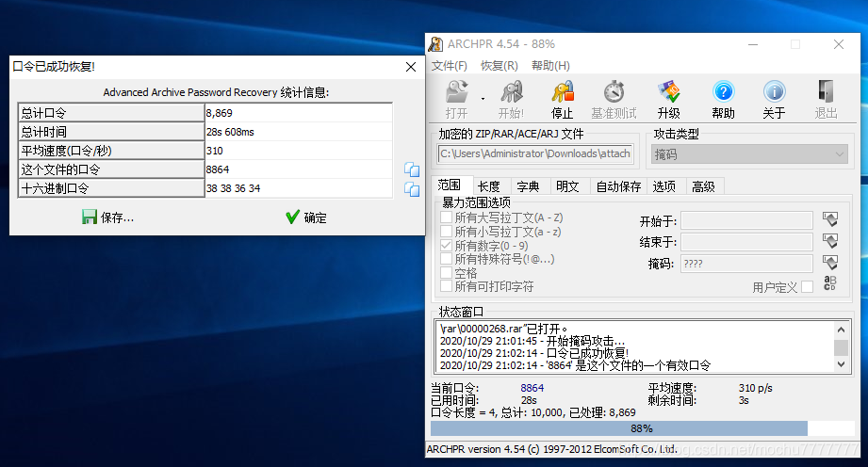
Task: Click the 总计口令 value 8,869
Action: click(298, 113)
